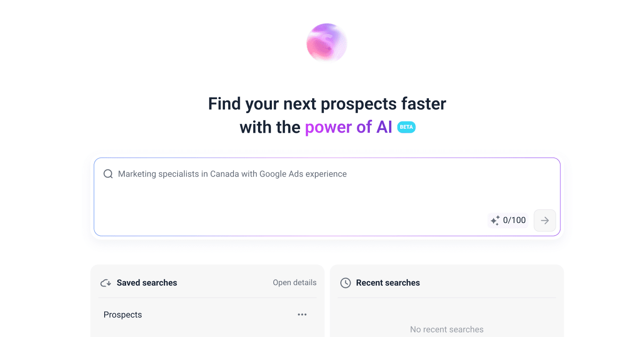This screenshot has width=644, height=337.
Task: Click the 0/100 credits counter
Action: point(514,220)
